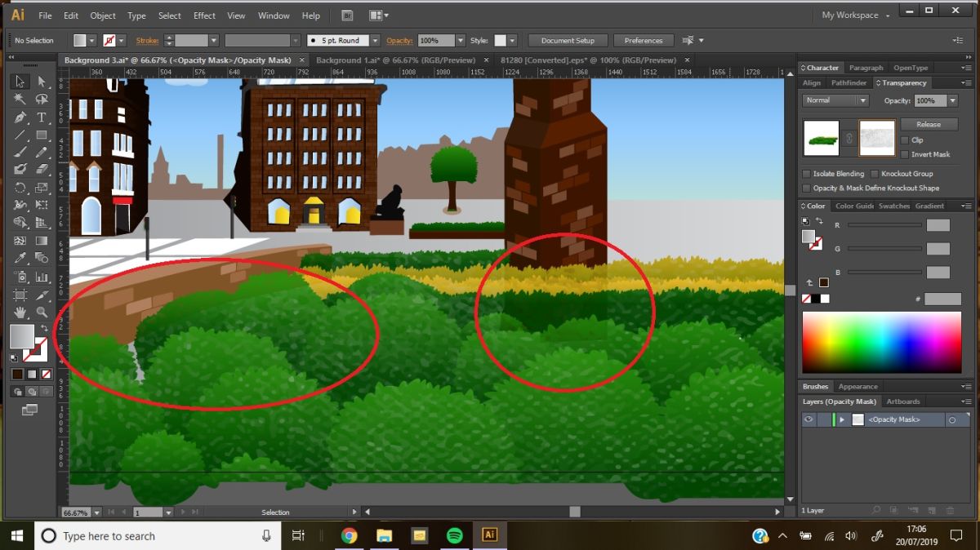
Task: Open the 5 pt. Round brush dropdown
Action: tap(375, 40)
